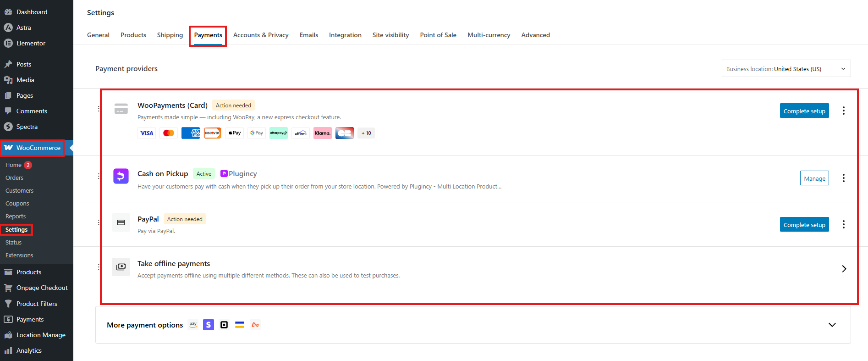868x361 pixels.
Task: Open the Status submenu link
Action: [13, 242]
